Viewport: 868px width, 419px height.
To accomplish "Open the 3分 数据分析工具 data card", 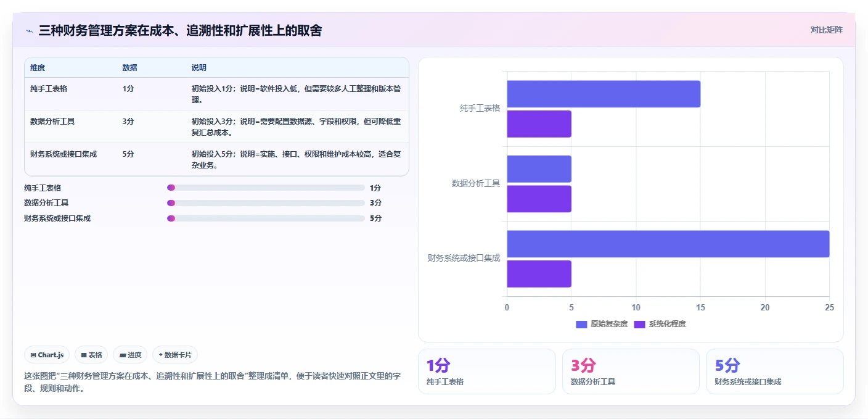I will coord(631,371).
